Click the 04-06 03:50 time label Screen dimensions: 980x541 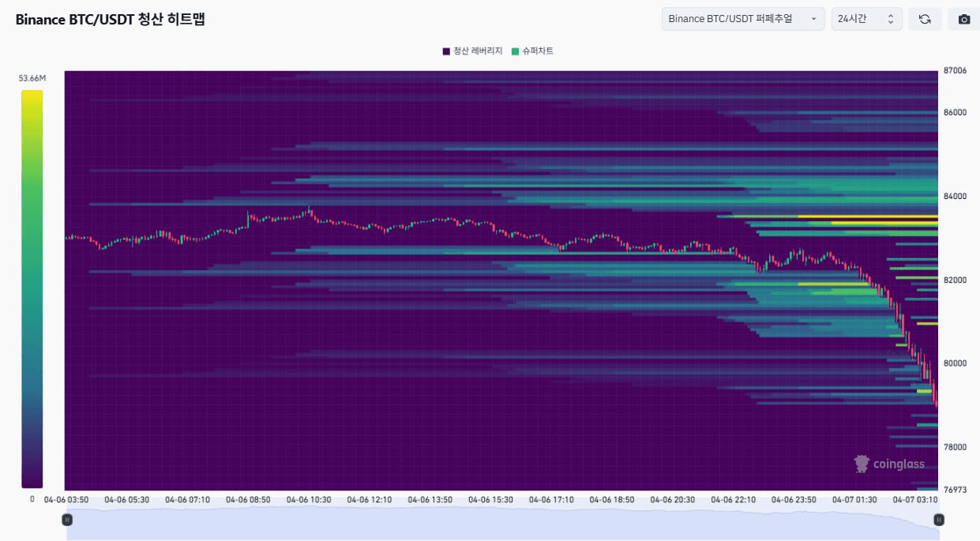click(66, 500)
